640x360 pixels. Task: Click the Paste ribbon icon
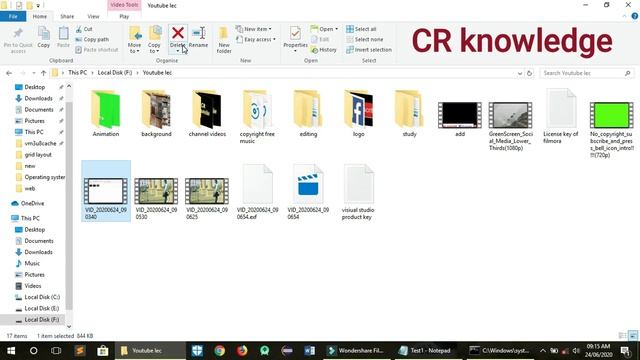[63, 33]
